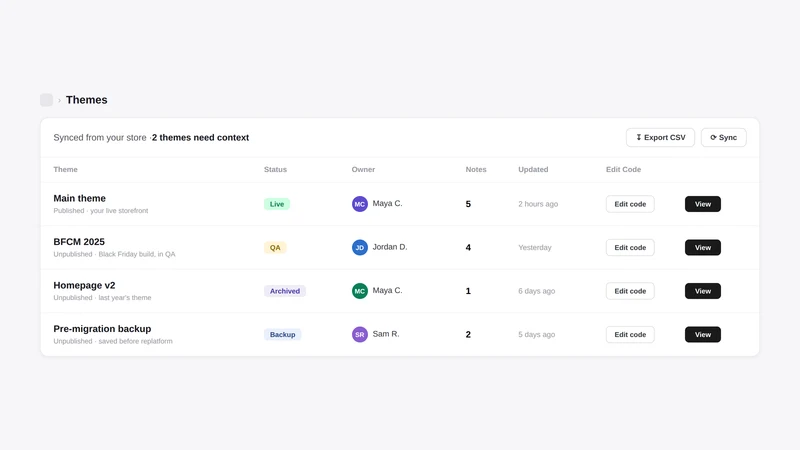Screen dimensions: 800x450
Task: Open Edit code for BFCM 2025
Action: coord(630,247)
